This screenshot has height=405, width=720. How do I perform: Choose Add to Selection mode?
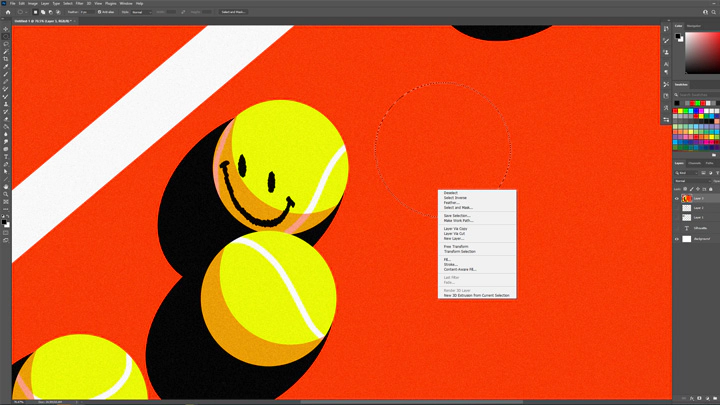[43, 12]
